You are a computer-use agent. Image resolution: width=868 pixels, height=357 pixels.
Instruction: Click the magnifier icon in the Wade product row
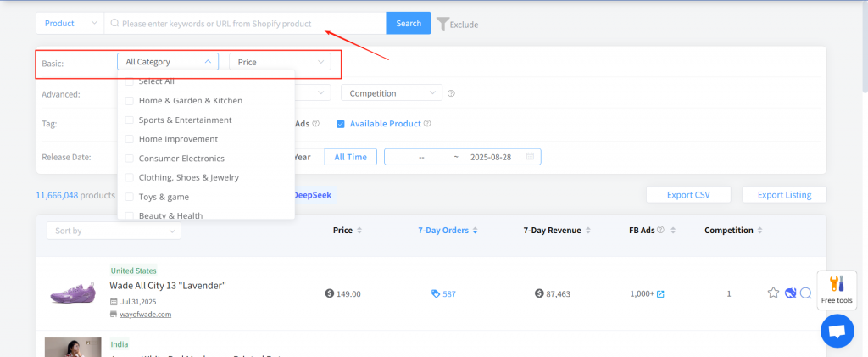pyautogui.click(x=805, y=293)
